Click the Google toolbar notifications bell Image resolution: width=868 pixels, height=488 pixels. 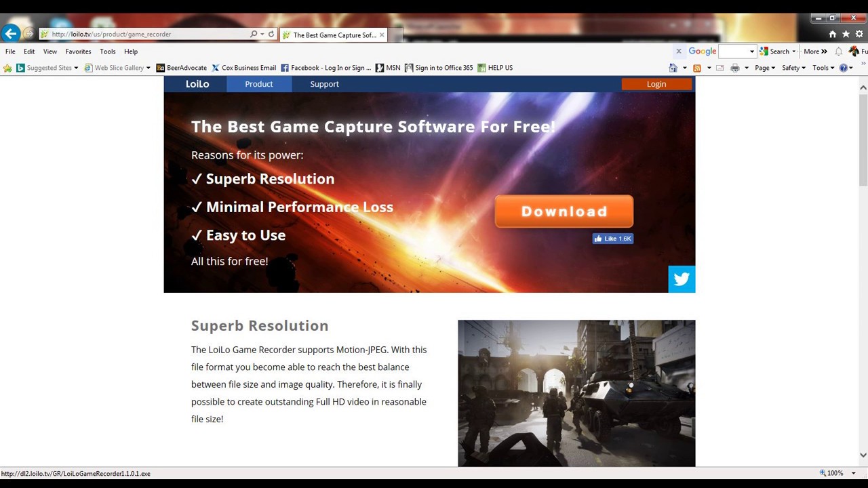[x=839, y=52]
